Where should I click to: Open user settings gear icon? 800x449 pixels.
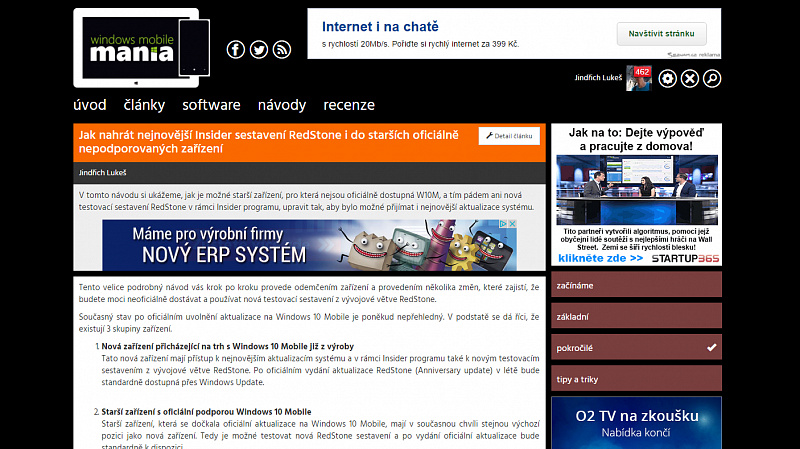[667, 79]
